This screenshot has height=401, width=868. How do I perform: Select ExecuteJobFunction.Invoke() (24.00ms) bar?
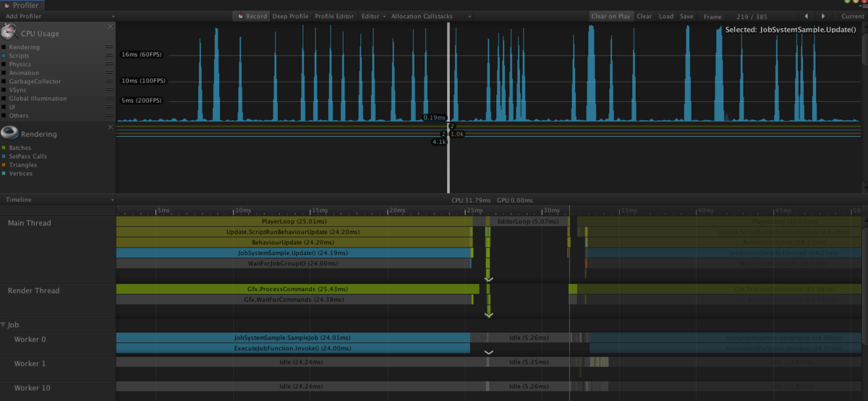(293, 348)
